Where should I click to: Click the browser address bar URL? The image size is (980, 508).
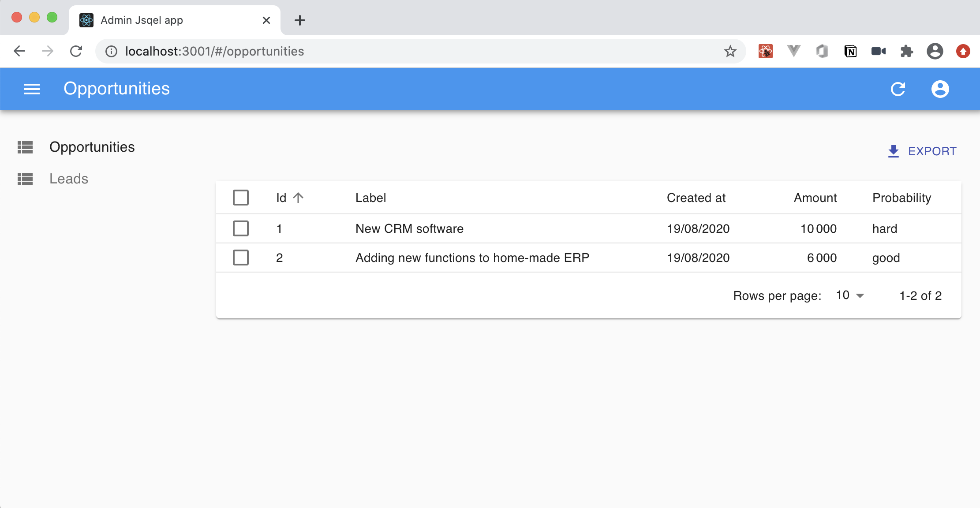214,52
